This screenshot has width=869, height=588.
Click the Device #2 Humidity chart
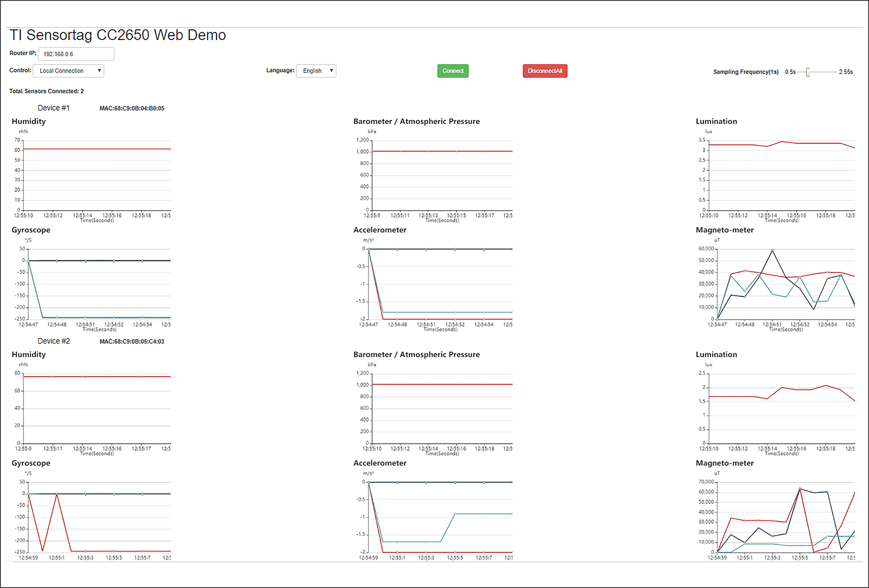[x=92, y=409]
